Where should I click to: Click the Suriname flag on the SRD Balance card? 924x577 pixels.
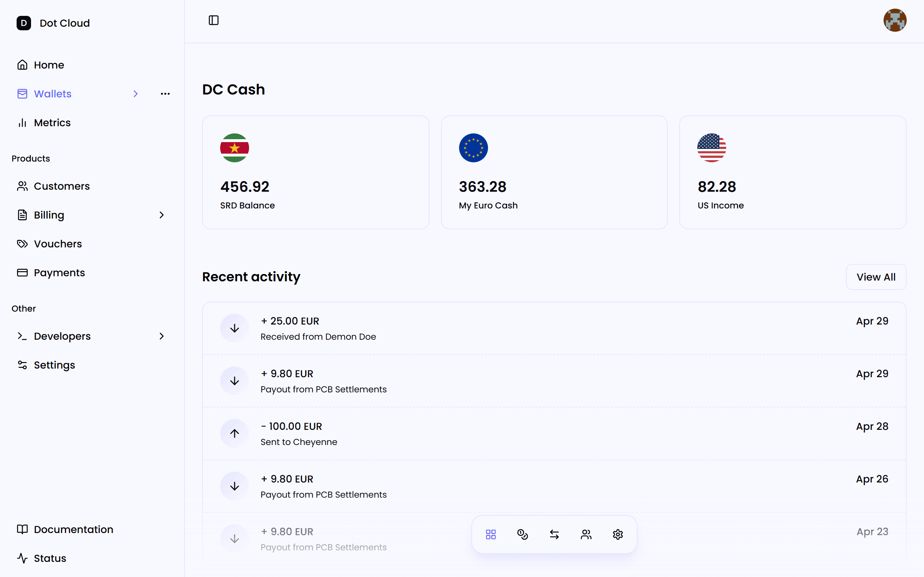234,148
